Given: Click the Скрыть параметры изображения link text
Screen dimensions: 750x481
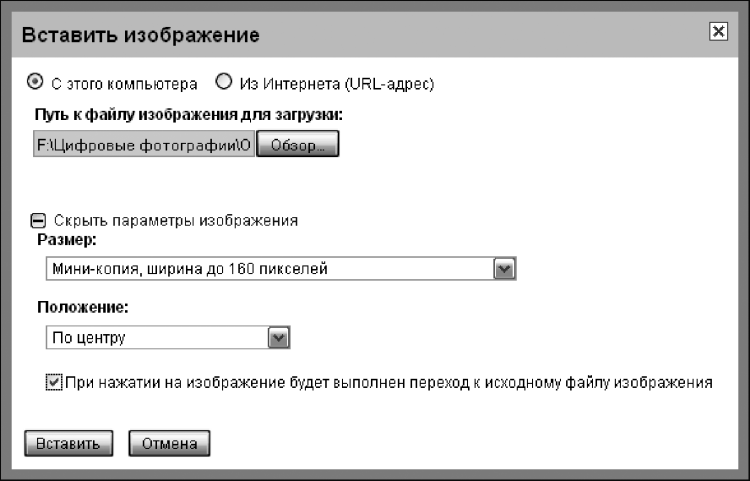Looking at the screenshot, I should tap(176, 220).
